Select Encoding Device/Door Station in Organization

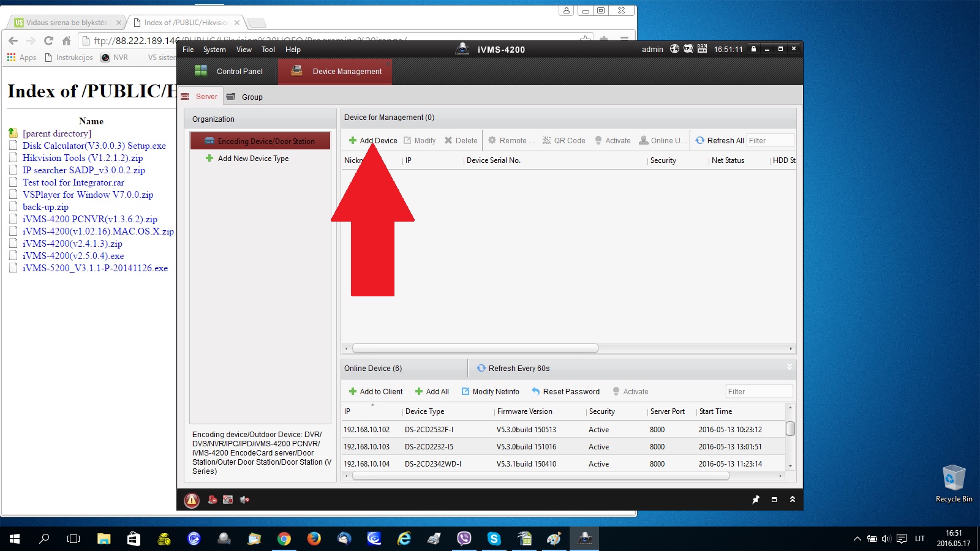pyautogui.click(x=260, y=141)
